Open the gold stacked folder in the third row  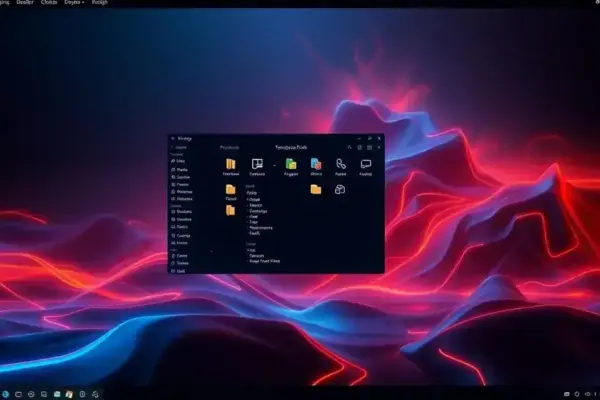coord(230,210)
